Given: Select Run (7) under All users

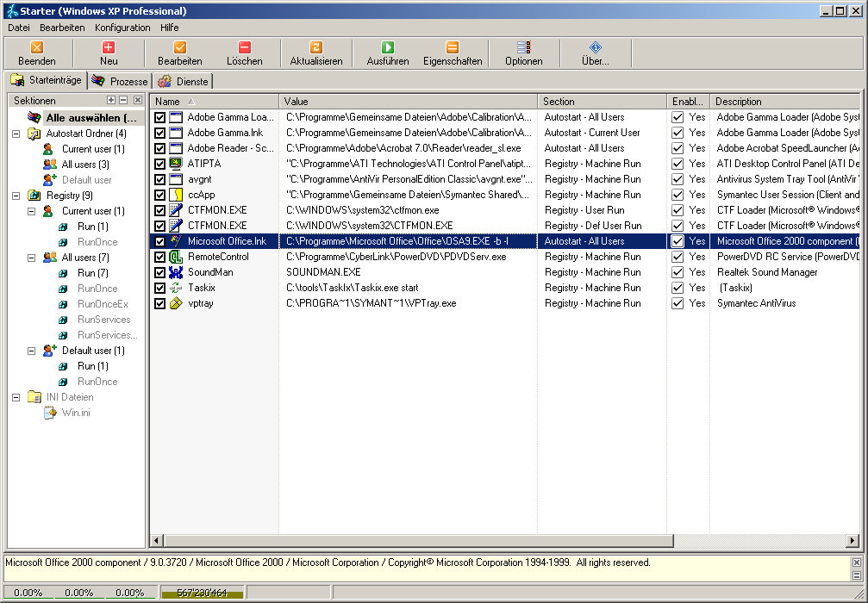Looking at the screenshot, I should point(92,273).
